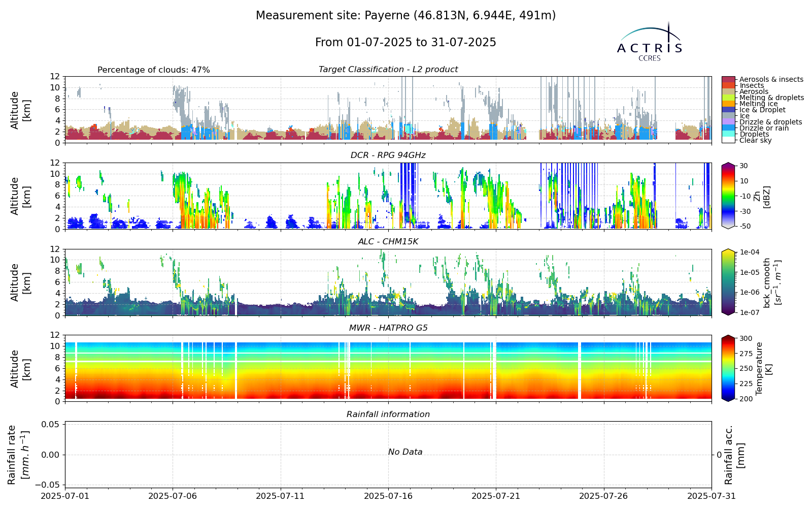The image size is (812, 508).
Task: Click the ACTRIS CCRES logo
Action: coord(650,42)
